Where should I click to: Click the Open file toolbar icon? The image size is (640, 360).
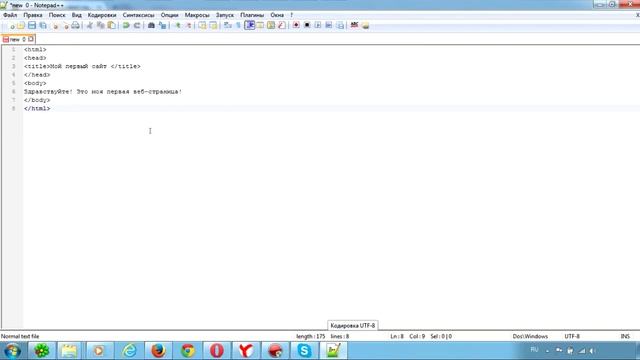[21, 25]
